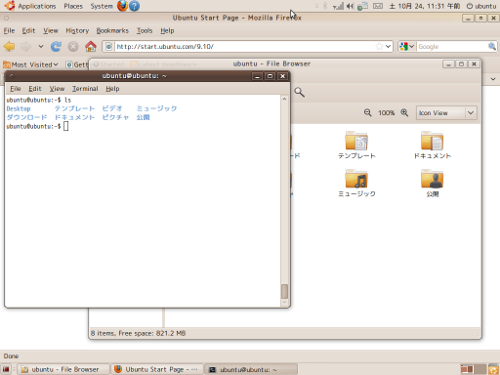The image size is (500, 375).
Task: Open the date and time clock
Action: coord(425,6)
